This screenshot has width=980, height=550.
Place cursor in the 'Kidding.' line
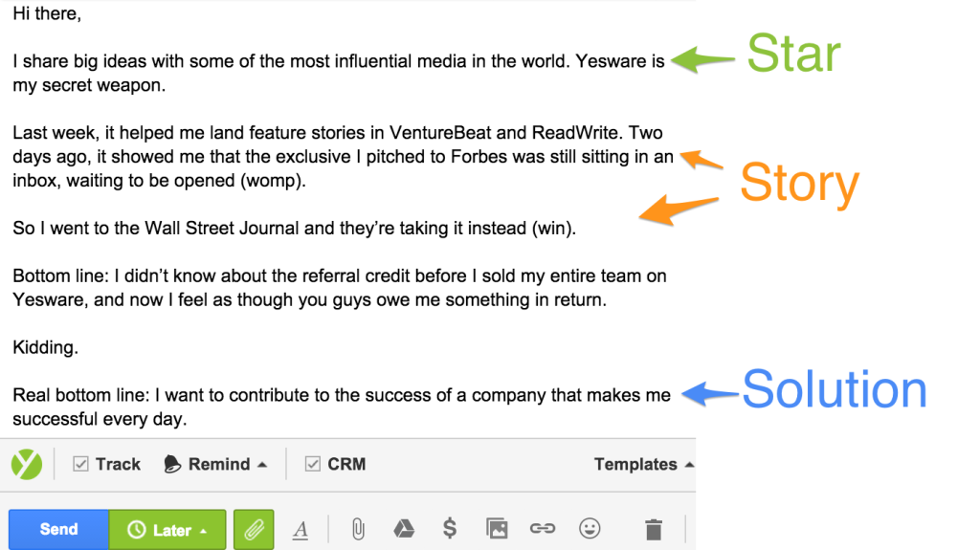coord(46,347)
